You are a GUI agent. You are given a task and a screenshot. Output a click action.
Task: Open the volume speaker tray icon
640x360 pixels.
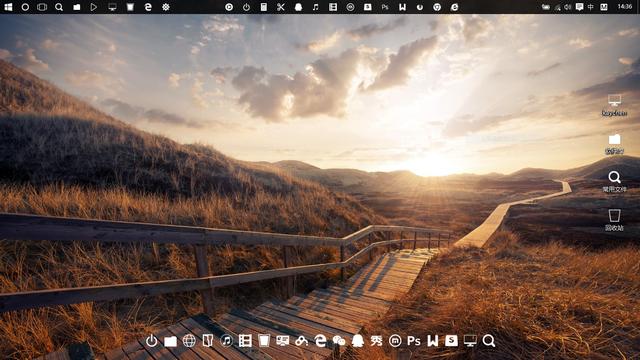(x=568, y=7)
